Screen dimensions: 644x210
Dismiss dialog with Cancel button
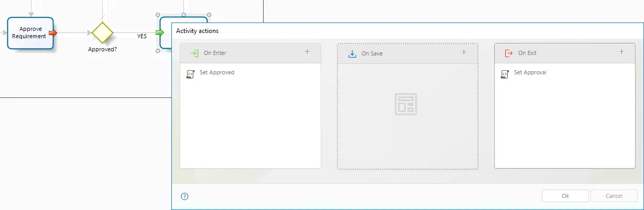[614, 196]
